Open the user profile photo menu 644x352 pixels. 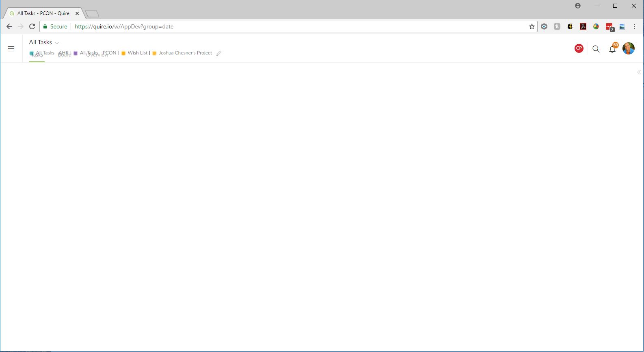coord(629,48)
